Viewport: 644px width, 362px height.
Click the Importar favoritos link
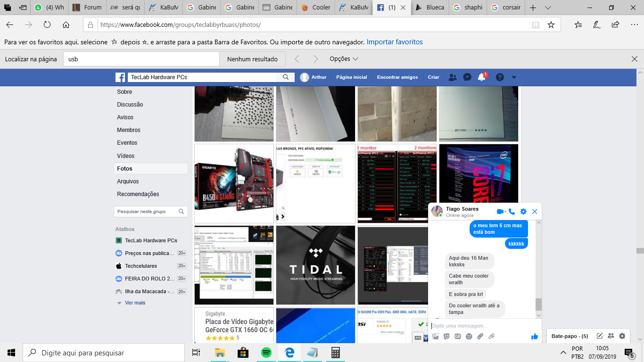pyautogui.click(x=395, y=42)
